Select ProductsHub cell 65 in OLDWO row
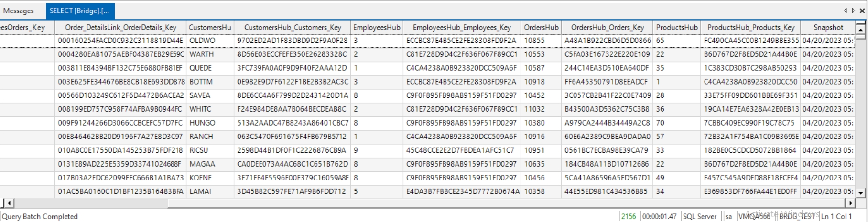This screenshot has height=222, width=868. [x=677, y=41]
